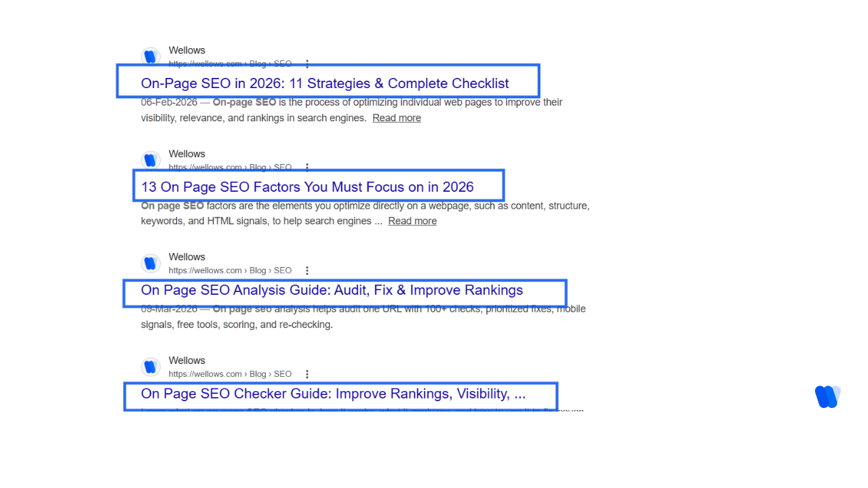Click the Blog breadcrumb in the second result
The image size is (868, 488).
point(258,167)
